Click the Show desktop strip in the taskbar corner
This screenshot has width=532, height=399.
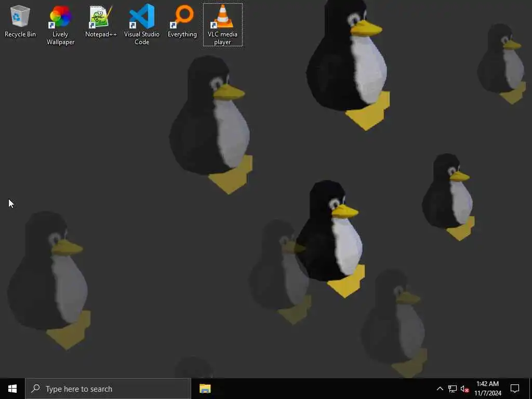530,389
